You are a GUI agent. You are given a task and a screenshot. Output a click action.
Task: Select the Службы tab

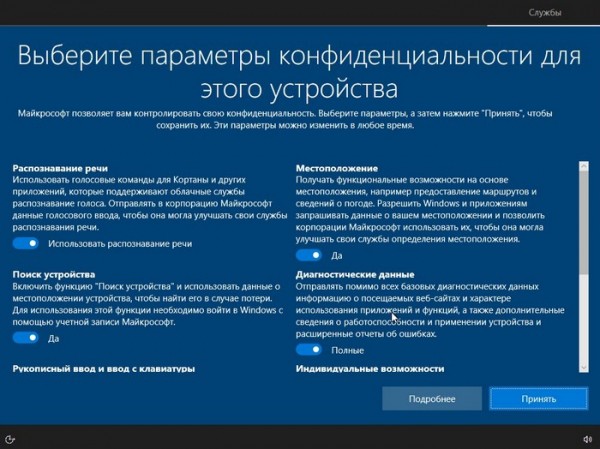(545, 13)
